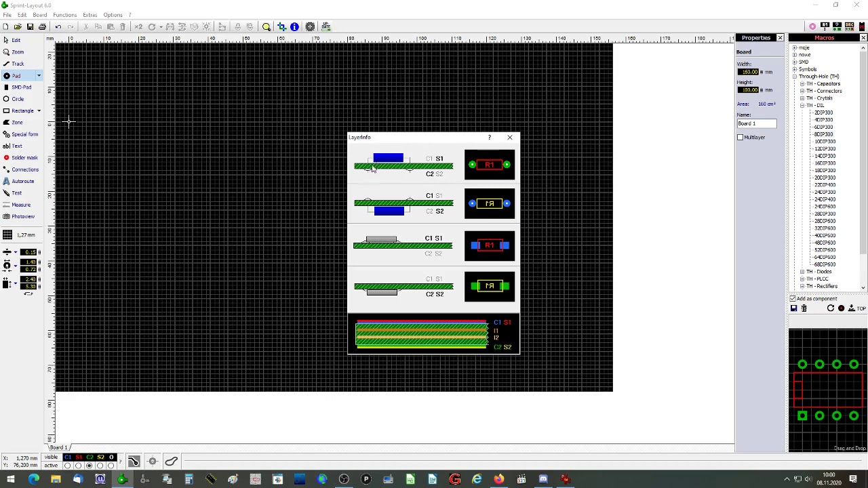This screenshot has height=488, width=868.
Task: Open the File menu
Action: 7,15
